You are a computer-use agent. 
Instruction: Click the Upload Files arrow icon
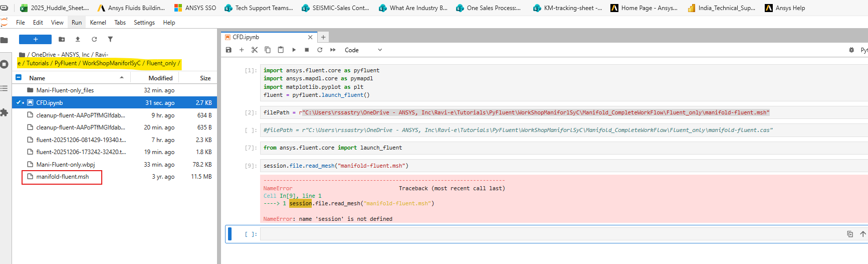78,39
